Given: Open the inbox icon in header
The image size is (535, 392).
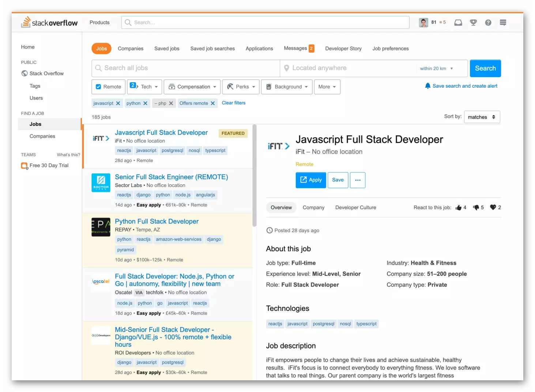Looking at the screenshot, I should [458, 23].
